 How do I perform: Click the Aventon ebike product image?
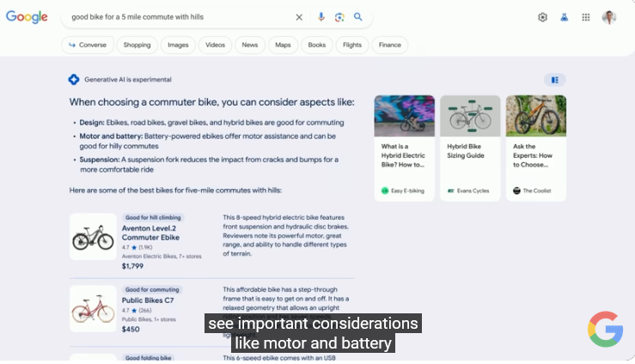point(93,237)
